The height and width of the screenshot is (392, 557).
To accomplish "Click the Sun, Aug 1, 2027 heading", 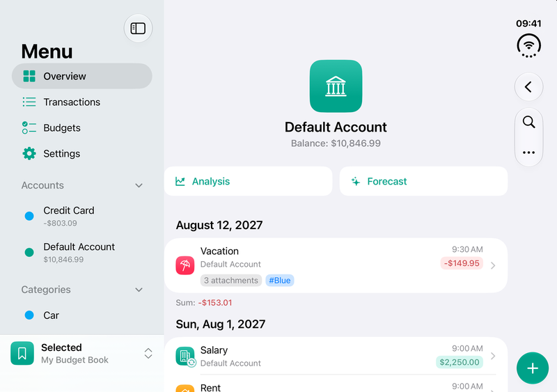I will (221, 324).
